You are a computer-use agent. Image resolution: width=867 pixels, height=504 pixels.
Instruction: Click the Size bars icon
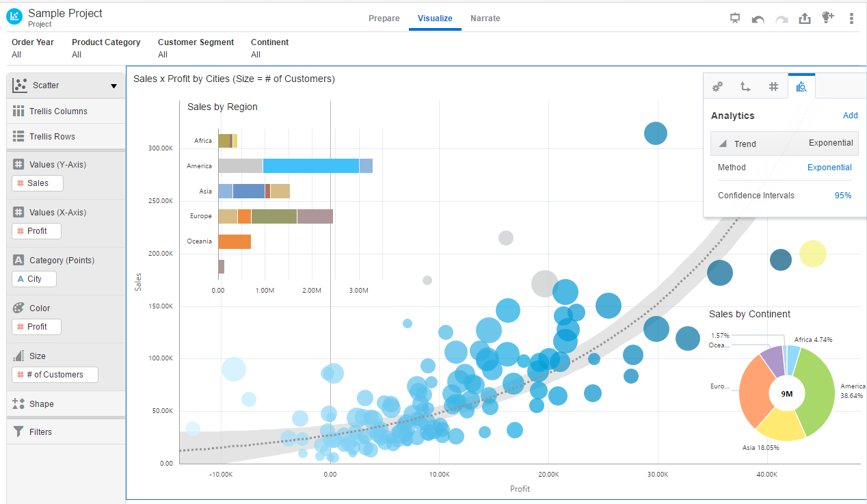pos(18,356)
